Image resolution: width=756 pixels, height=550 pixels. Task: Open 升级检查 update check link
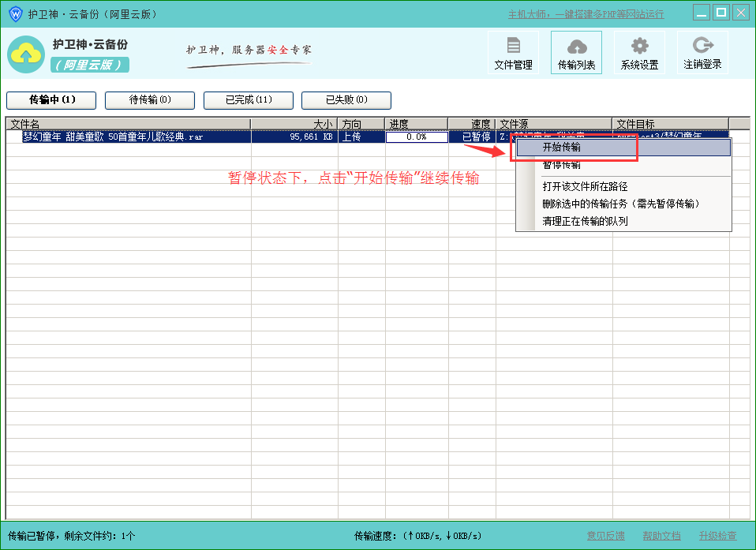tap(718, 536)
